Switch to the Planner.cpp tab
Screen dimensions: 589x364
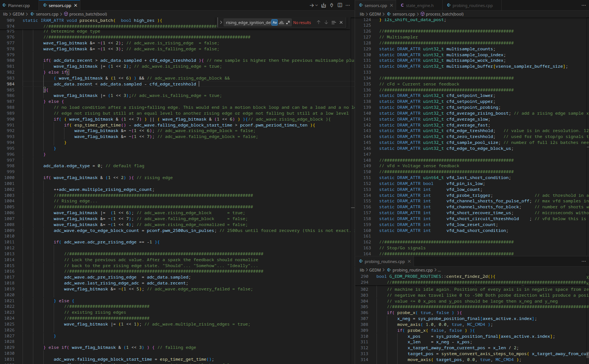click(19, 6)
